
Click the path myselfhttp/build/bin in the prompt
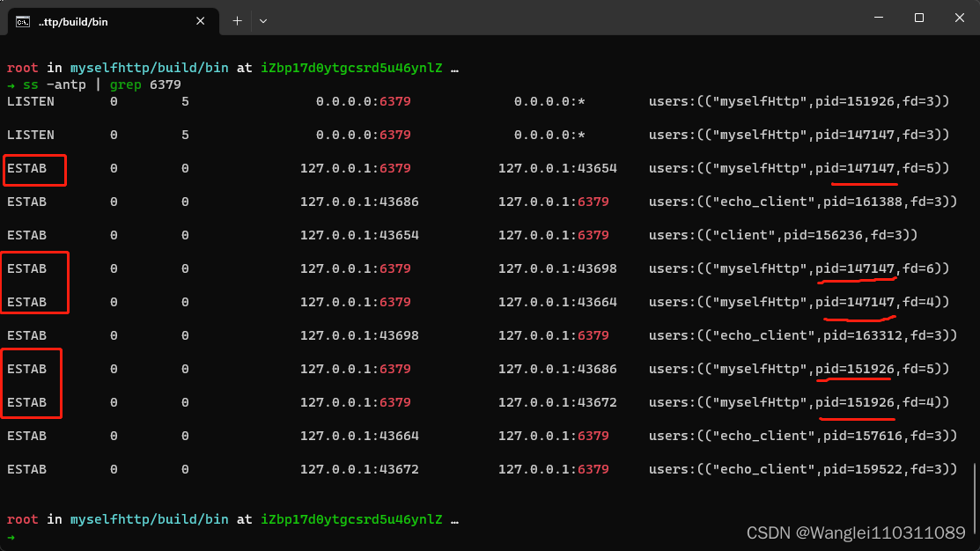pos(148,67)
